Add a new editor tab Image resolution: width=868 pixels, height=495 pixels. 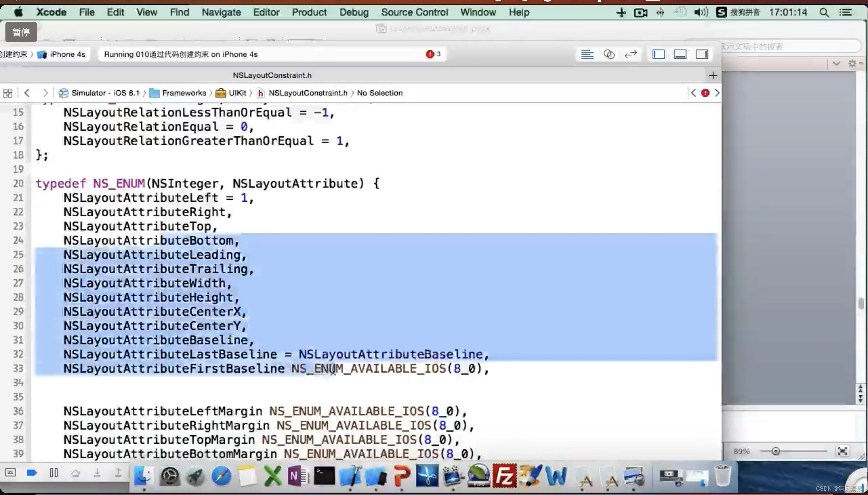point(713,75)
